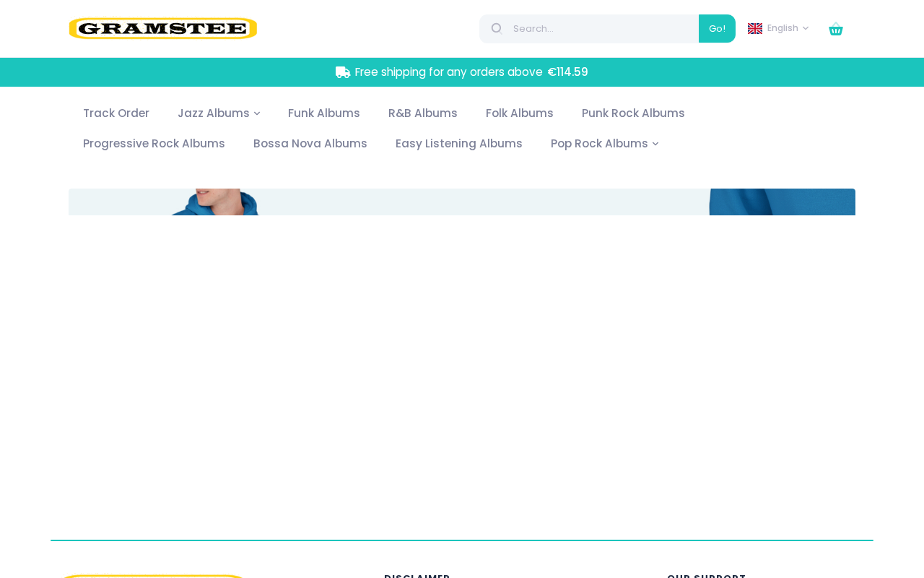Open the Track Order page
This screenshot has width=924, height=578.
[116, 113]
